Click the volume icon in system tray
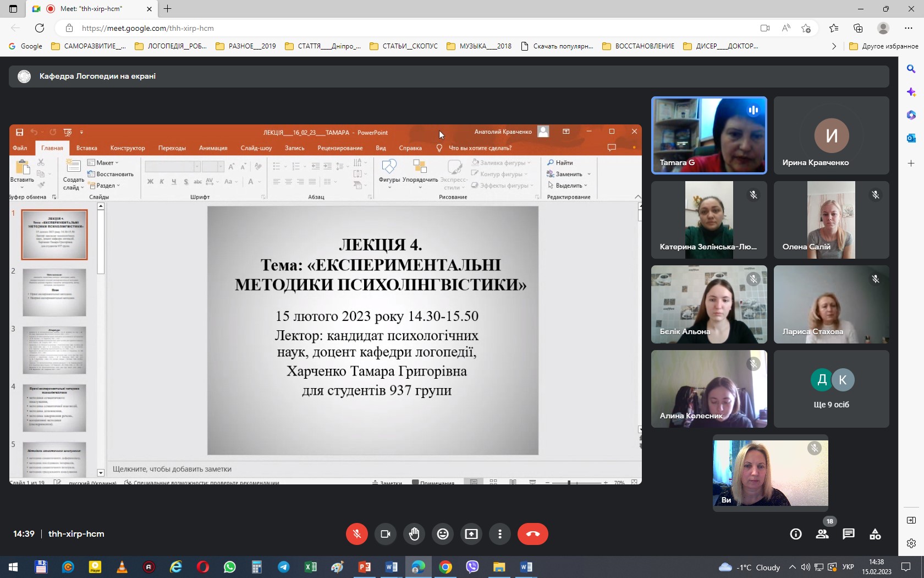Viewport: 924px width, 578px height. (x=805, y=567)
